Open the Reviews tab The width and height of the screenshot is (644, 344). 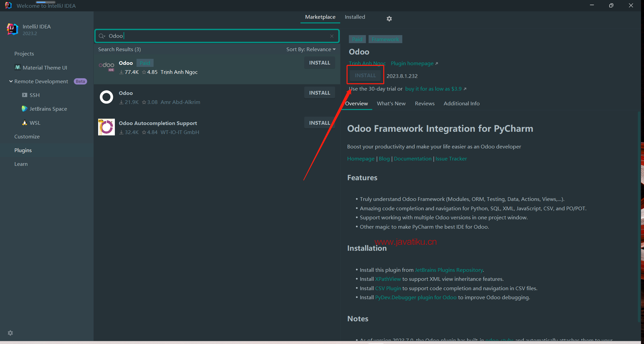[x=425, y=104]
